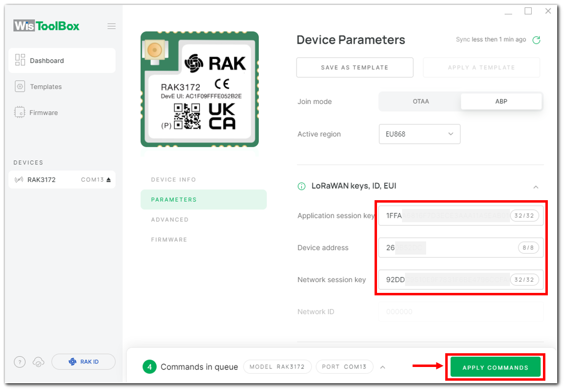
Task: Select ABP join mode
Action: coord(501,102)
